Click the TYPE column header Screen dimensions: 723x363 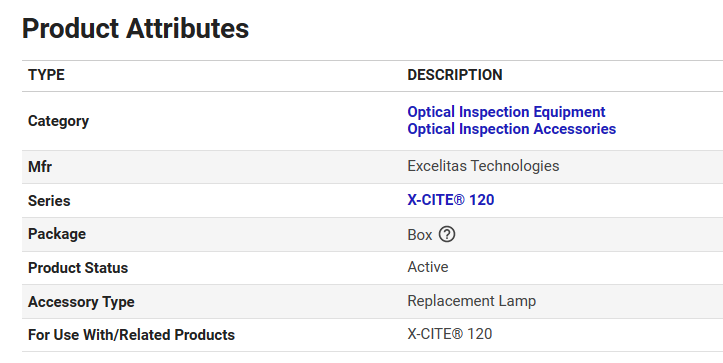click(46, 75)
